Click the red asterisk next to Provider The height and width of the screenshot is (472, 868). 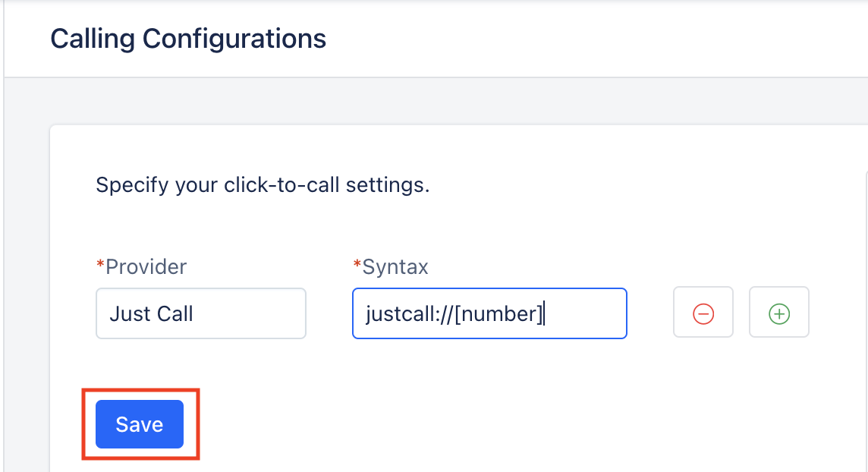(100, 263)
